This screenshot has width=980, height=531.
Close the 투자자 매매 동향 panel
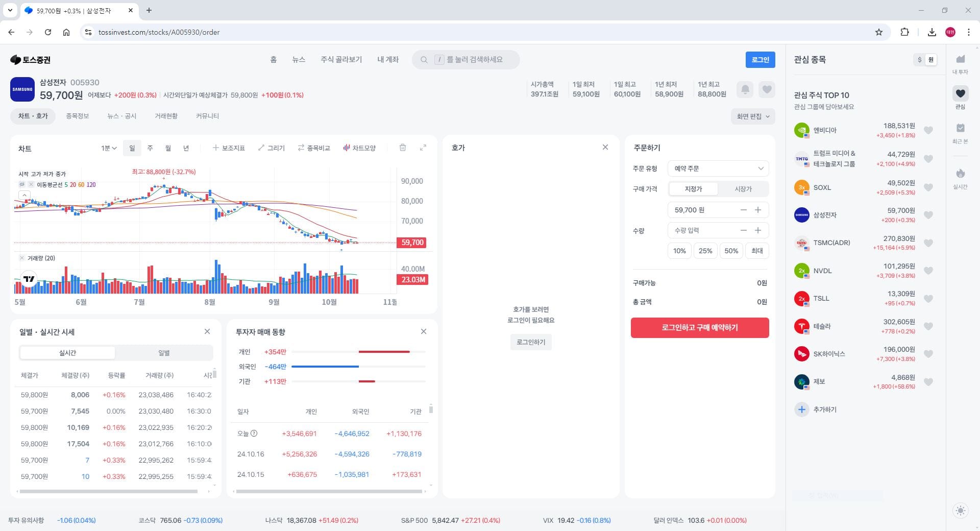pos(424,331)
